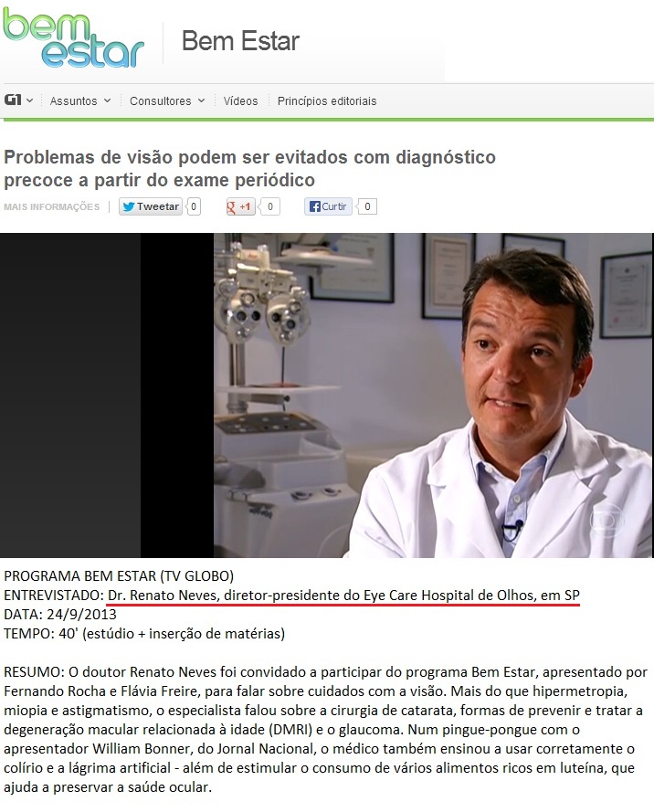654x812 pixels.
Task: Click the article headline about problemas de visão
Action: click(x=249, y=168)
